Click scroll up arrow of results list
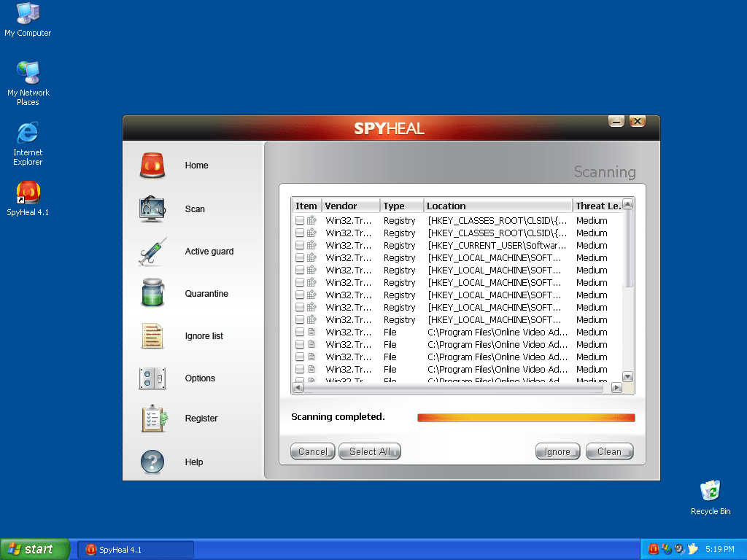The image size is (747, 560). [627, 205]
